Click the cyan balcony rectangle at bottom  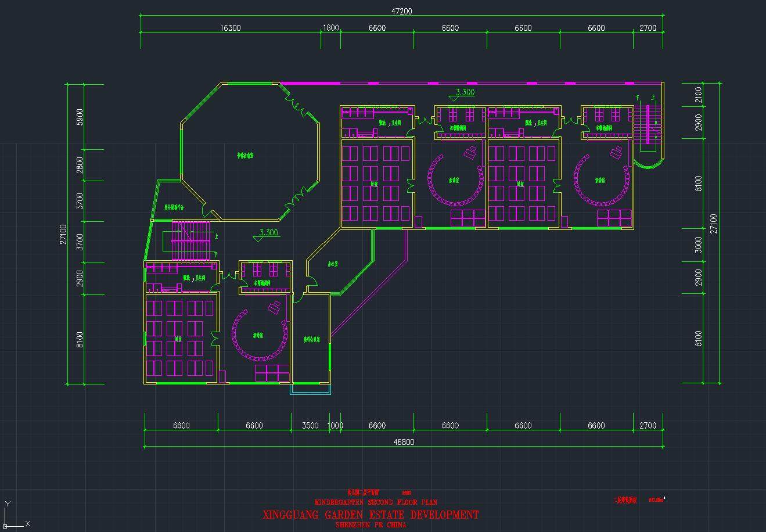(310, 390)
